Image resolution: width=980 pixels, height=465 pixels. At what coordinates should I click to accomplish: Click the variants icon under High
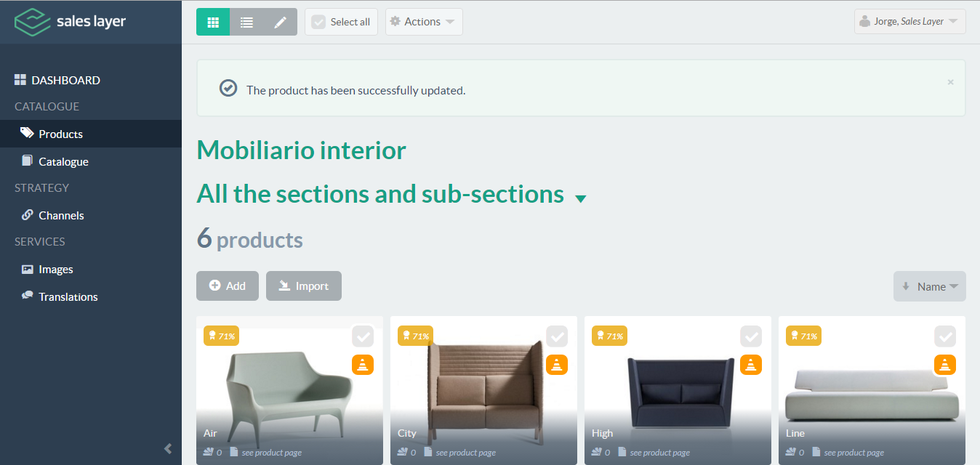pos(597,452)
